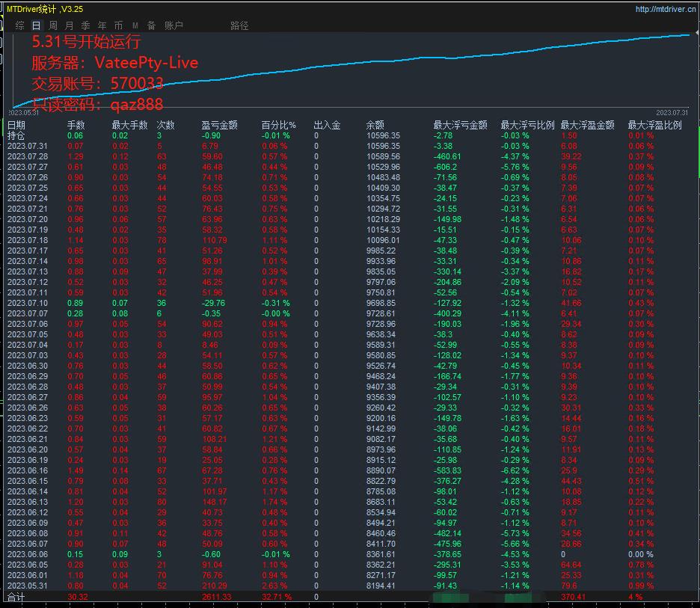Click the M tab
This screenshot has width=700, height=608.
[135, 25]
